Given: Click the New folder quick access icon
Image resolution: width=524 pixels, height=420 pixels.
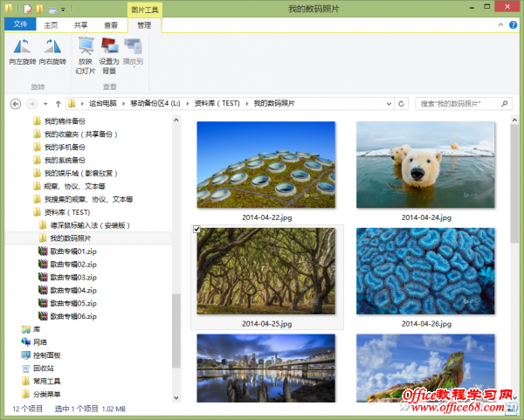Looking at the screenshot, I should pos(40,9).
